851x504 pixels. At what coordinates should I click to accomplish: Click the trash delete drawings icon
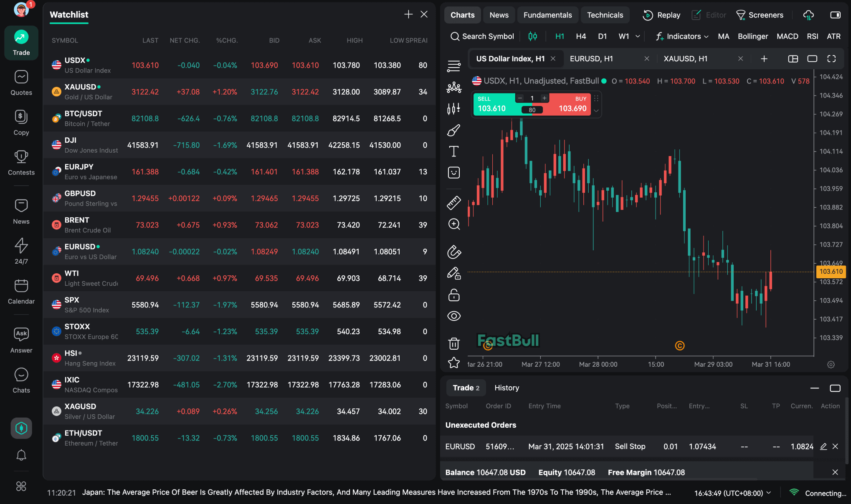[x=454, y=343]
